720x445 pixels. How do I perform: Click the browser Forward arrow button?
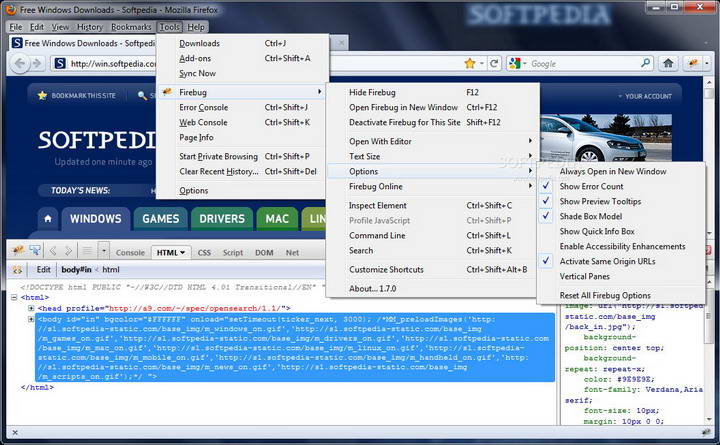point(37,63)
